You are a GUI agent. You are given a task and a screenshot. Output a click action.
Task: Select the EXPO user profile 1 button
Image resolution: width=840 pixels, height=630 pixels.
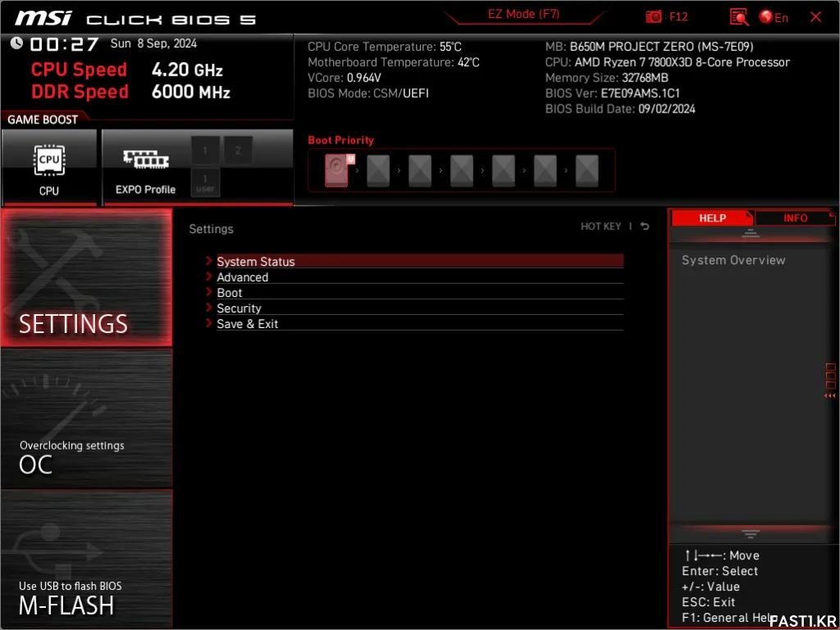[206, 182]
